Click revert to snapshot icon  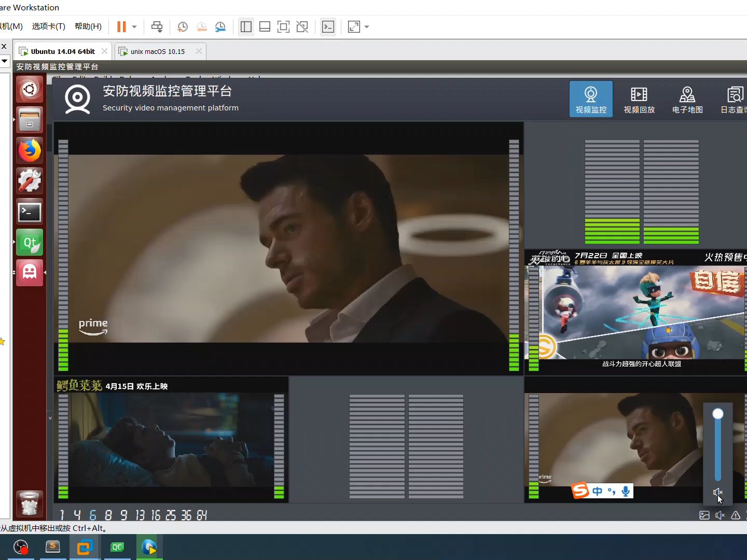click(201, 27)
